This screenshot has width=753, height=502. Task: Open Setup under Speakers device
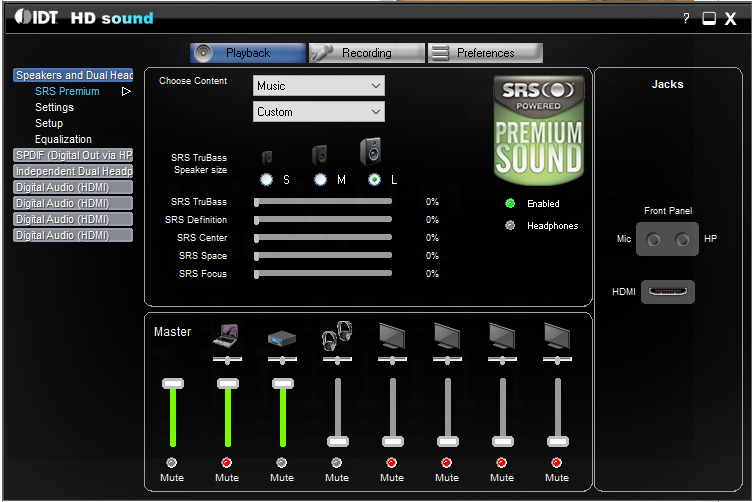(49, 123)
